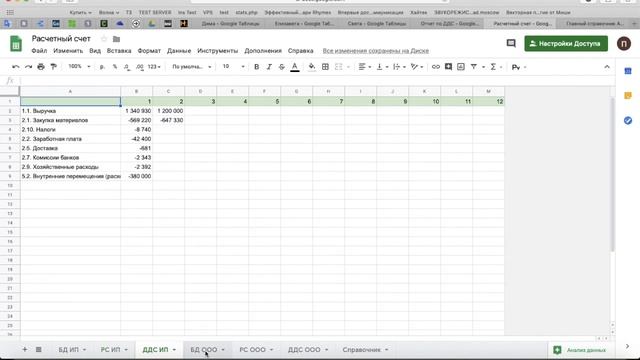This screenshot has width=640, height=360.
Task: Open vertical align options
Action: [382, 67]
